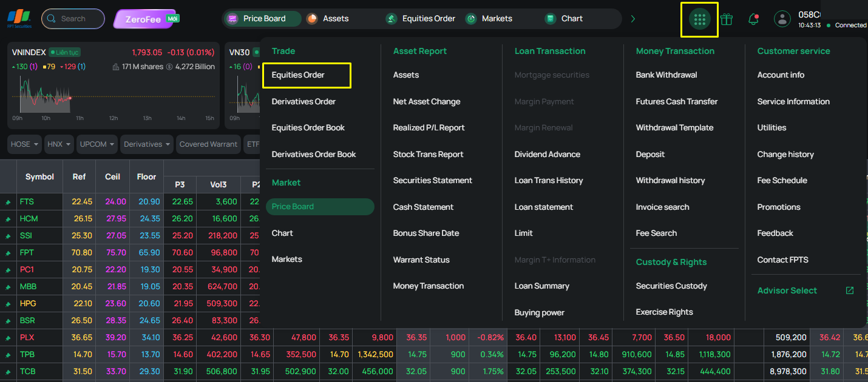This screenshot has height=382, width=868.
Task: Click the pin icon next to HPG row
Action: click(8, 304)
